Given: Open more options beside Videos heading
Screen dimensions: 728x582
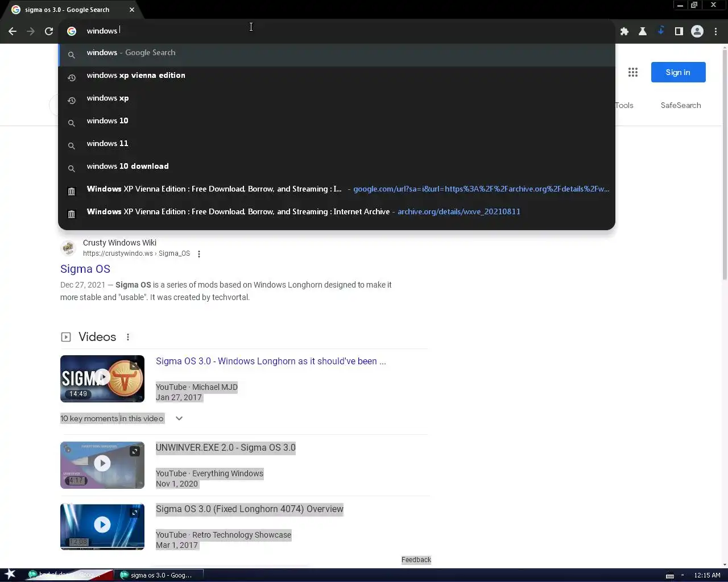Looking at the screenshot, I should (128, 337).
